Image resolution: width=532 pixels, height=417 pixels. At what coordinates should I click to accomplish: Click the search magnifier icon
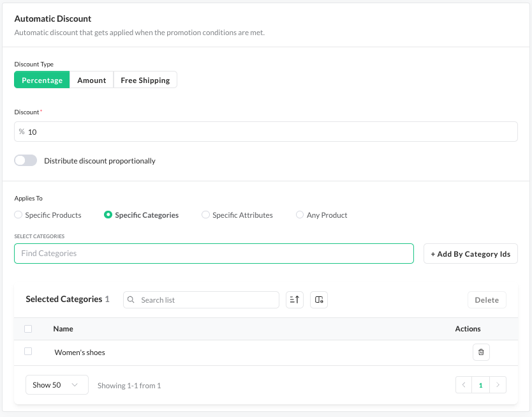pos(131,300)
